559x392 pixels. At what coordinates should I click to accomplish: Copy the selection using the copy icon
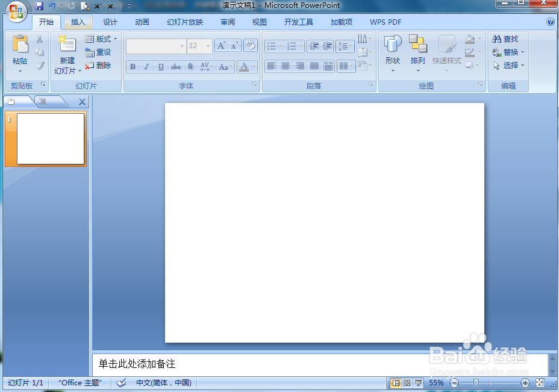pos(40,52)
